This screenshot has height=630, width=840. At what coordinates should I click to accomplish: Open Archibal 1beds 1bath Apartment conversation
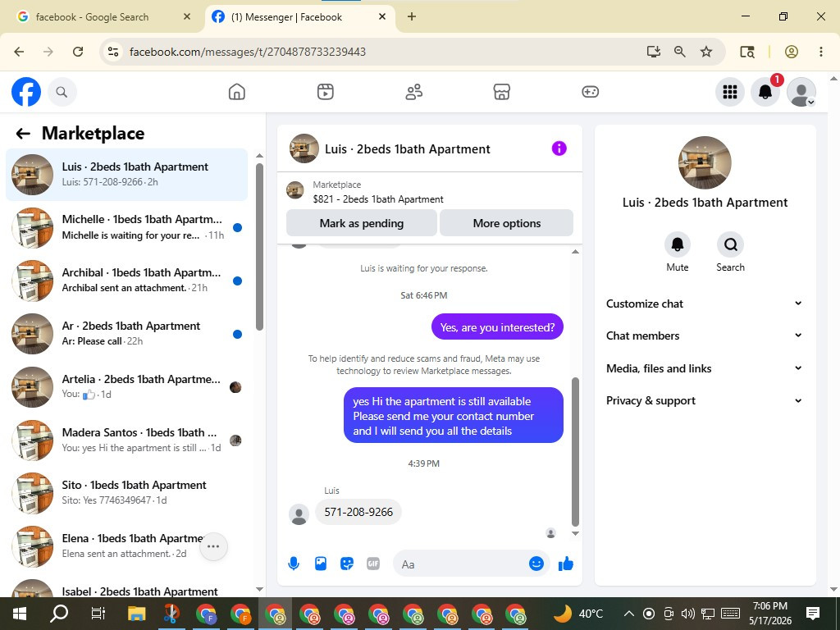click(127, 281)
